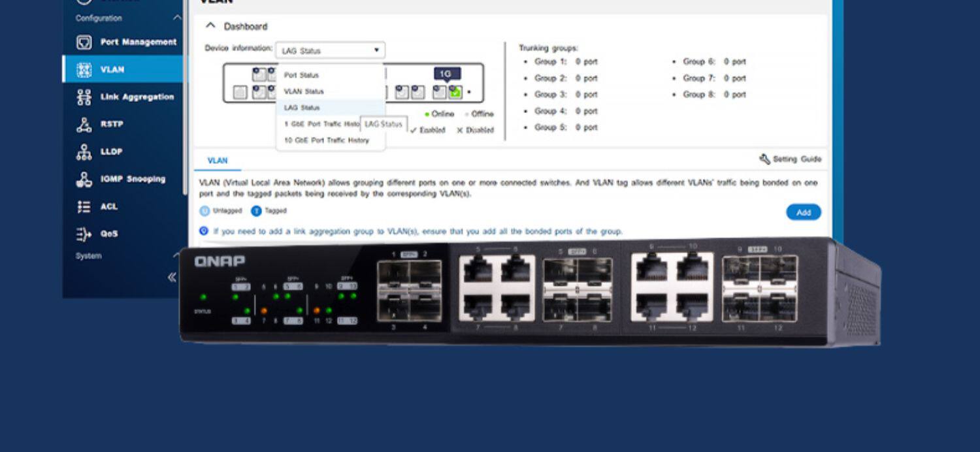
Task: Open the Device information dropdown
Action: pos(330,50)
